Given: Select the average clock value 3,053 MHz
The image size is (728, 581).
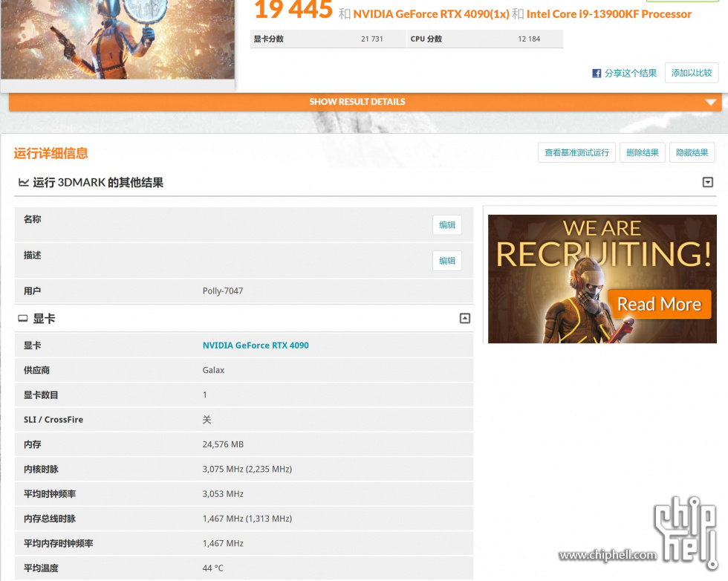Looking at the screenshot, I should tap(223, 493).
